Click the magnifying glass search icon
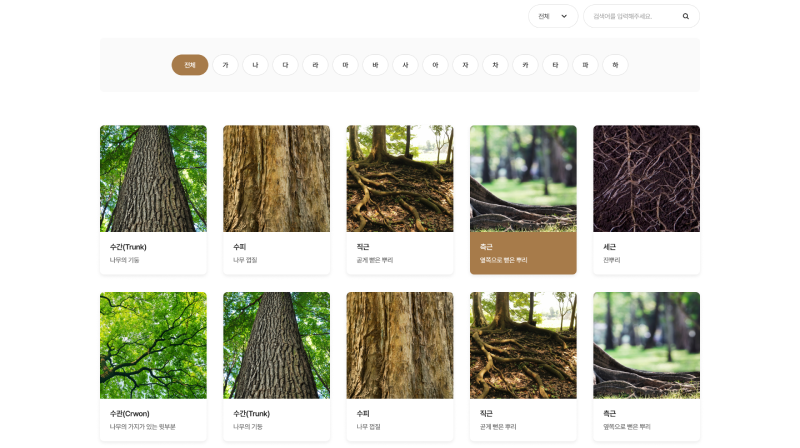This screenshot has width=800, height=448. click(x=686, y=16)
